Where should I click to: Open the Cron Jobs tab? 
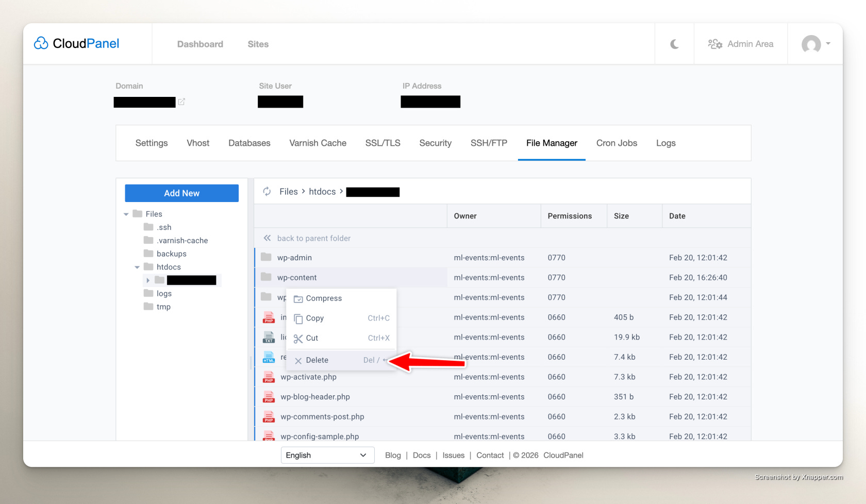click(x=617, y=143)
